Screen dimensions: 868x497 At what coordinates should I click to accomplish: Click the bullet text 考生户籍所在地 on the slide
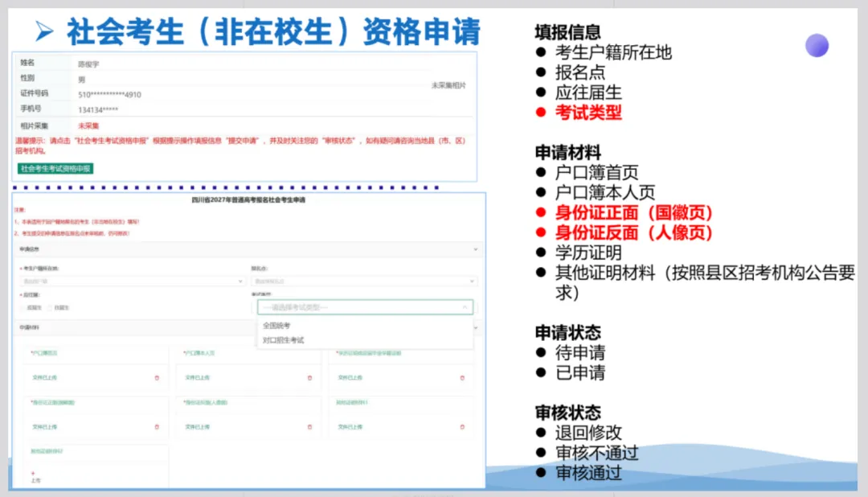click(x=613, y=52)
